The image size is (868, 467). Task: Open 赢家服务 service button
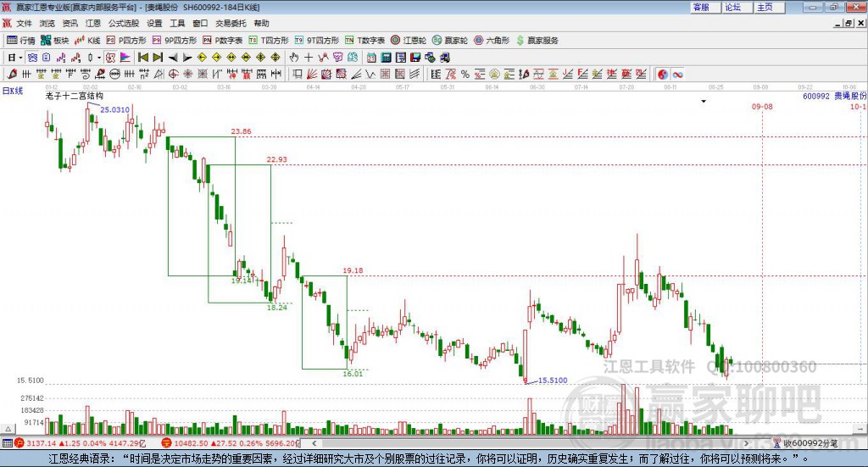point(537,41)
